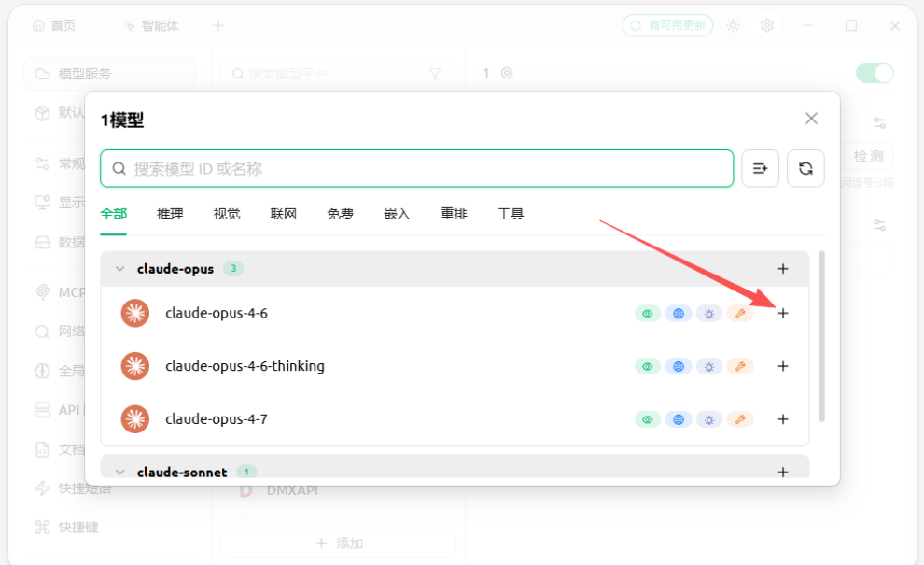The width and height of the screenshot is (924, 565).
Task: Click reasoning badge on claude-opus-4-6
Action: coord(709,314)
